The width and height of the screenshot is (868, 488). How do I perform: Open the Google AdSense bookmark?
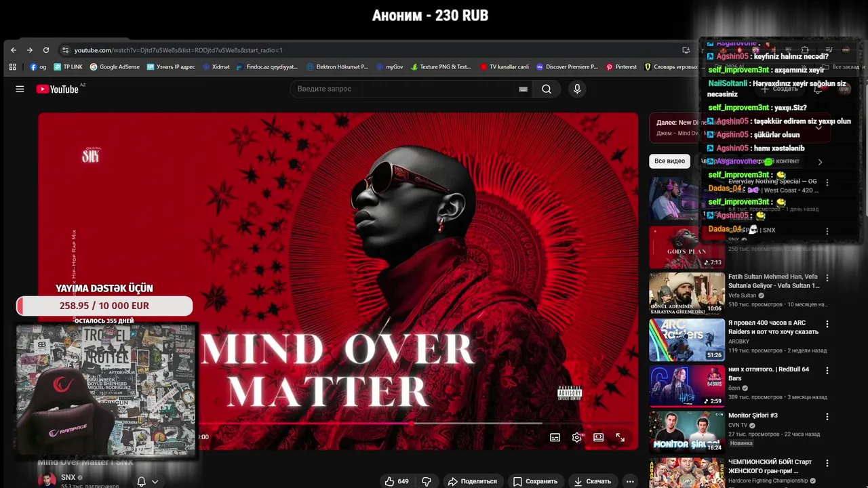pyautogui.click(x=115, y=67)
